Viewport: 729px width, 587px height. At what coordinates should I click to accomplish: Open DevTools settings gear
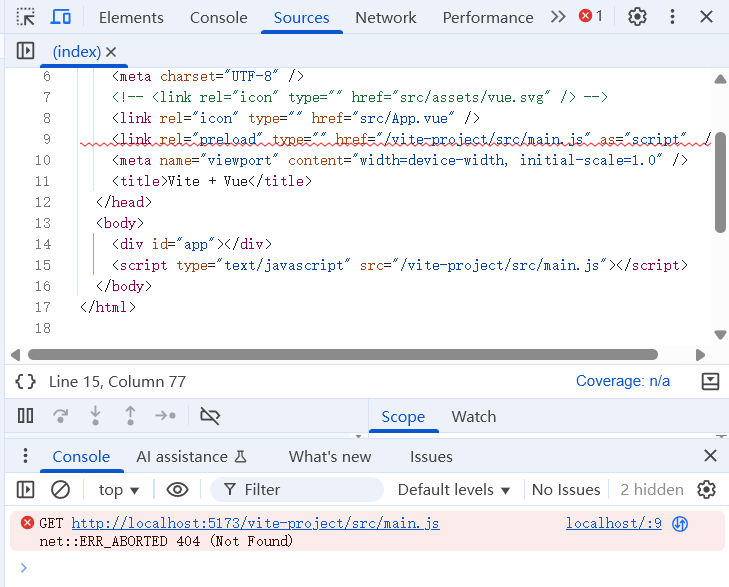tap(637, 17)
